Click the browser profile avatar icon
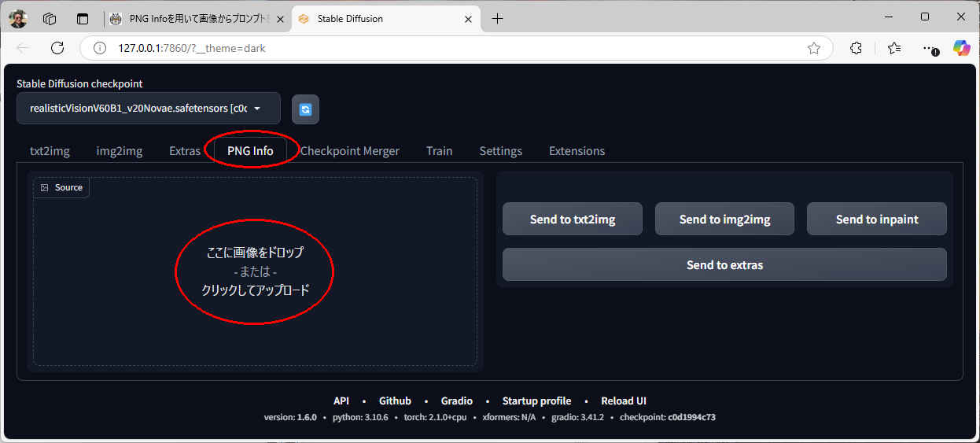This screenshot has width=980, height=443. (x=18, y=19)
